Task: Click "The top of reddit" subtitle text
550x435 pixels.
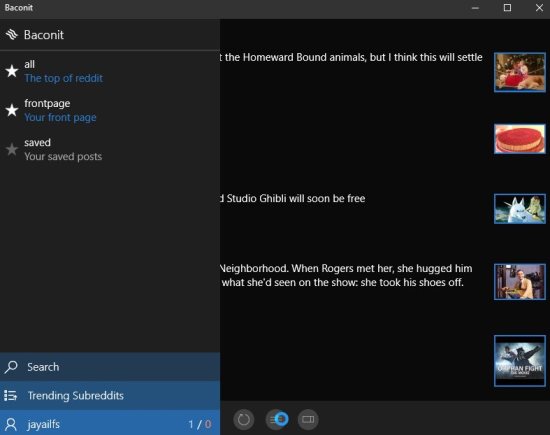Action: pyautogui.click(x=63, y=78)
